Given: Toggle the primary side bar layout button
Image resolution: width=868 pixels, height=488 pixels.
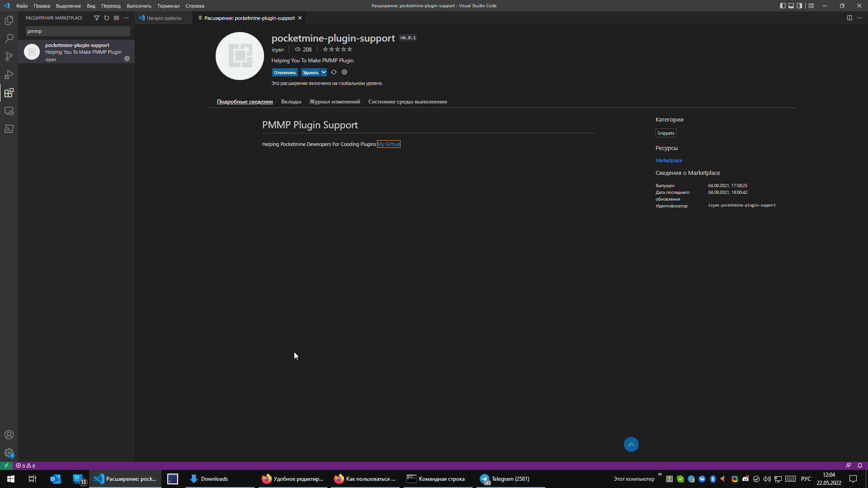Looking at the screenshot, I should [783, 6].
